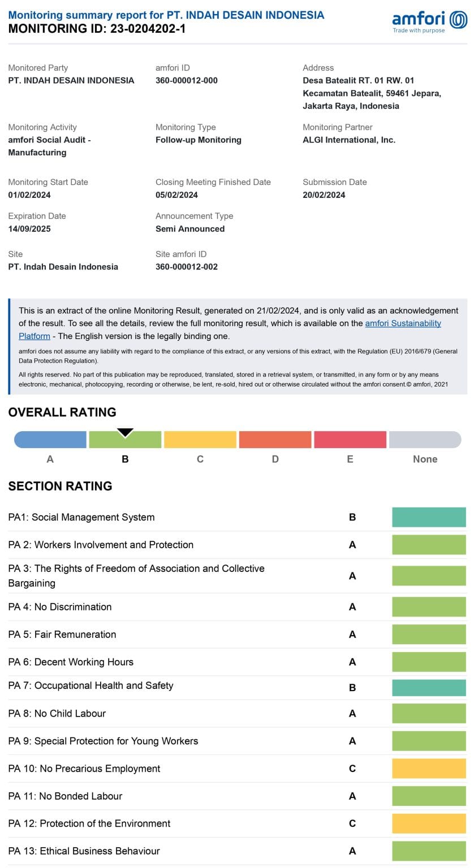Image resolution: width=474 pixels, height=868 pixels.
Task: Click the black overall rating marker triangle
Action: point(125,432)
